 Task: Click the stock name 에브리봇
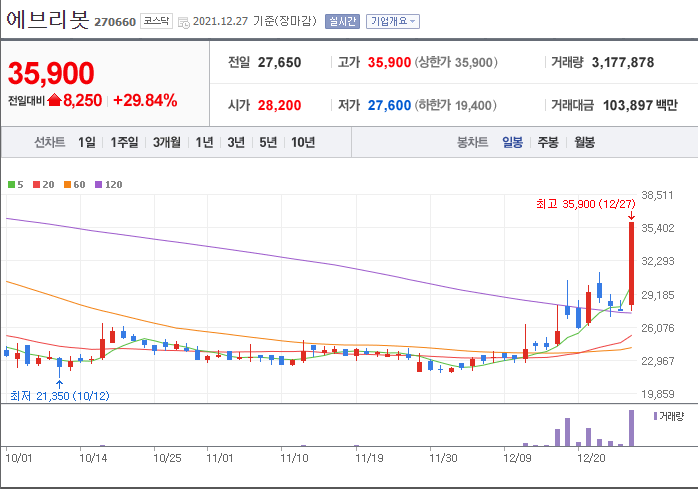[48, 20]
